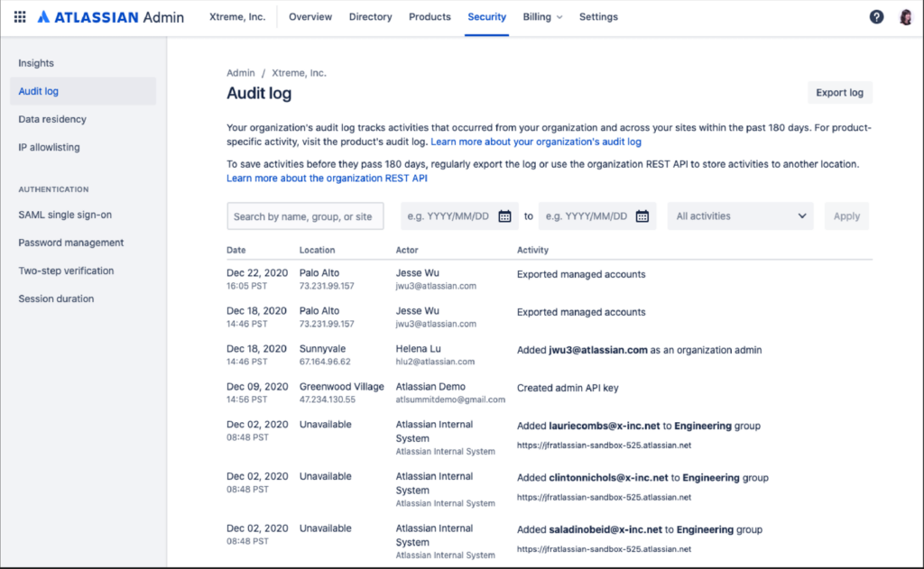Viewport: 924px width, 569px height.
Task: Click the Admin breadcrumb link
Action: (x=240, y=72)
